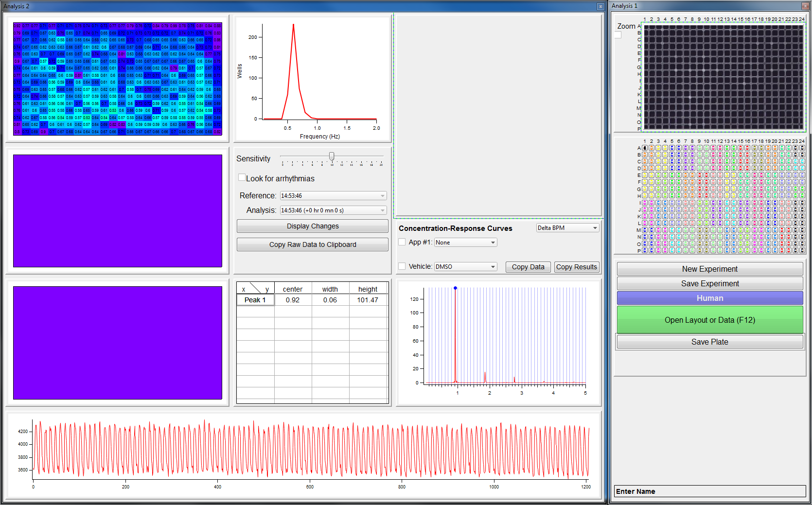Select well A1 in the plate layout grid
This screenshot has width=812, height=505.
(x=645, y=148)
